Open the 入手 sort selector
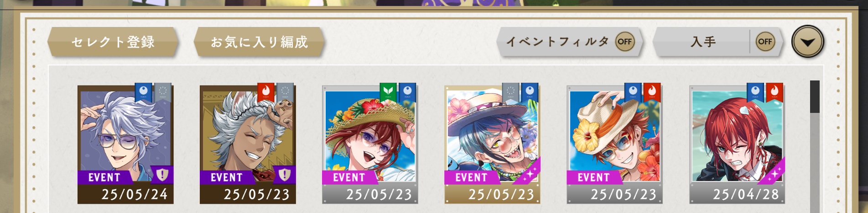The width and height of the screenshot is (868, 213). 703,42
